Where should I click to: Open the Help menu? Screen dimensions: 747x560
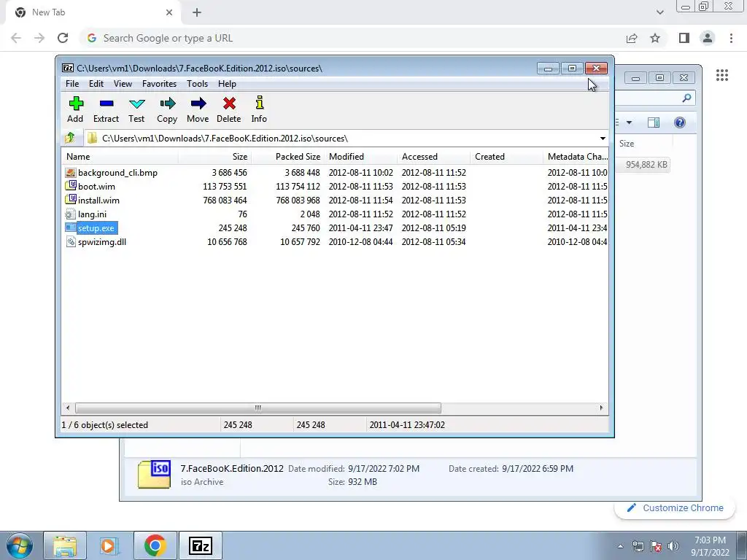(x=228, y=84)
